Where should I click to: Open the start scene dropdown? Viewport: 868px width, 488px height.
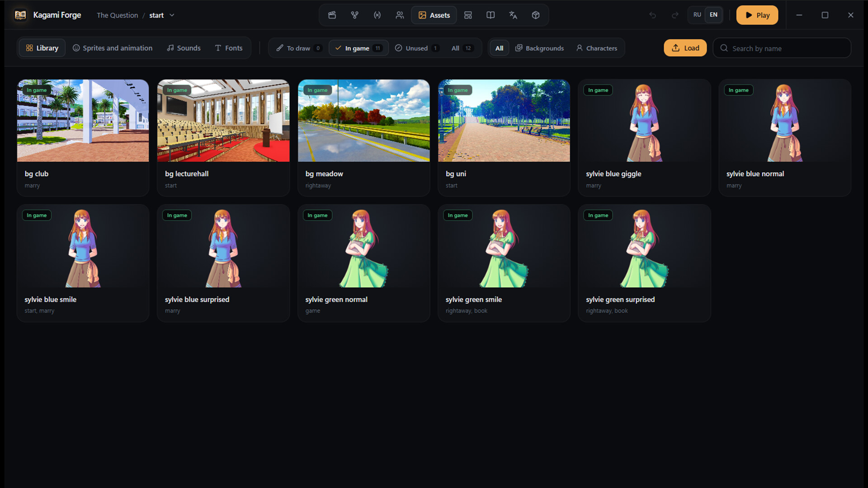pos(162,15)
